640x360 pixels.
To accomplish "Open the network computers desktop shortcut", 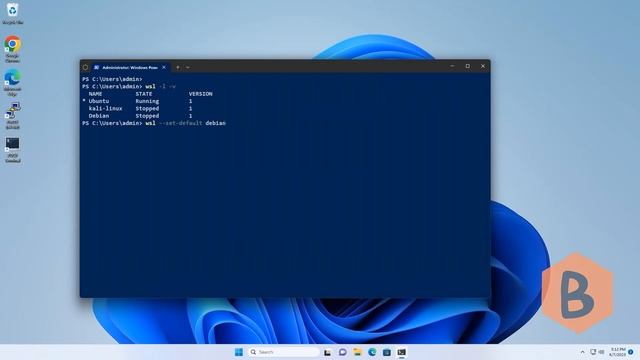I will (x=13, y=116).
